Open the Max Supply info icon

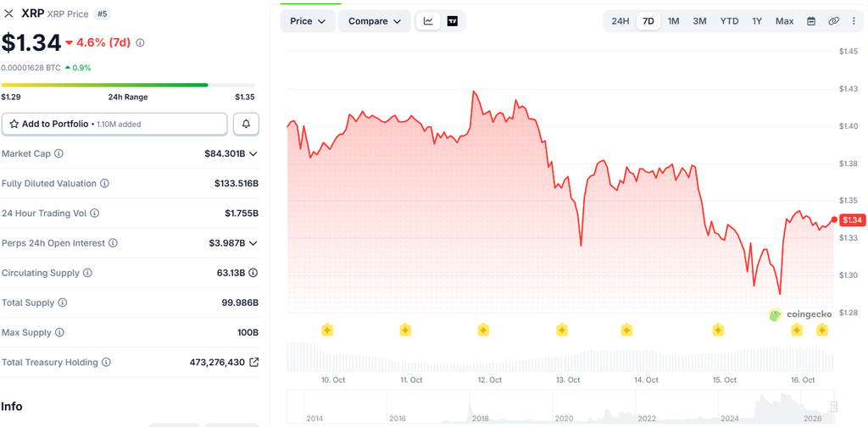59,332
